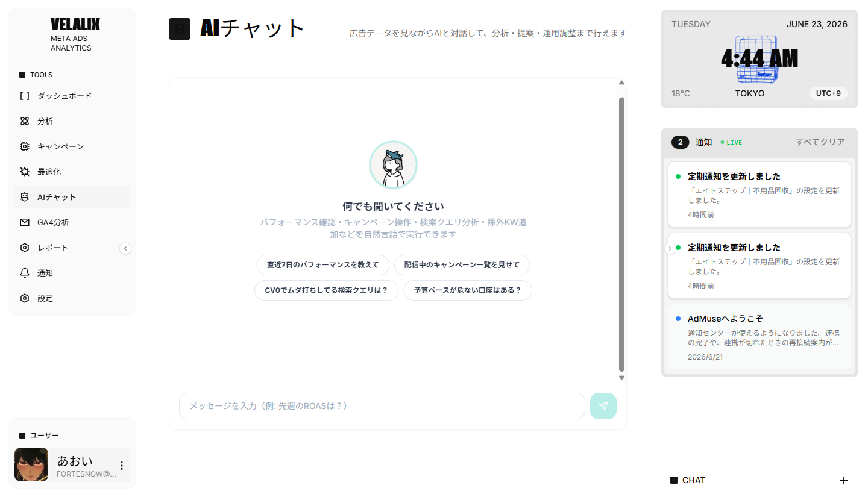This screenshot has width=868, height=497.
Task: Click the レポート hexagon icon
Action: (x=25, y=248)
